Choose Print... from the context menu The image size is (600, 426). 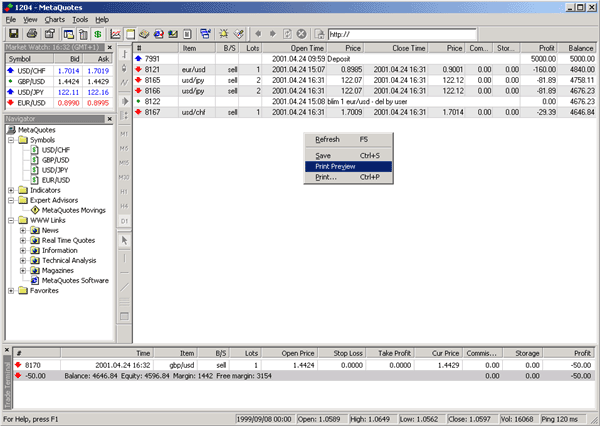click(x=348, y=177)
